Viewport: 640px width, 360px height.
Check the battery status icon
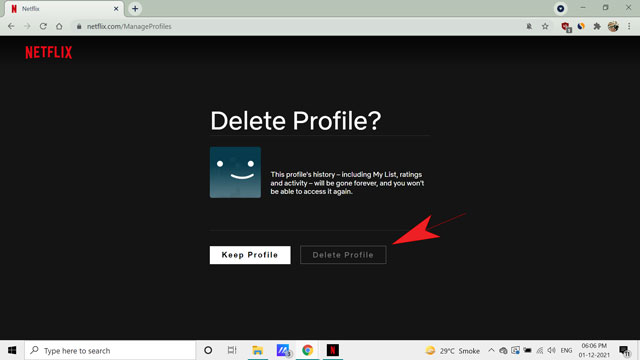(x=527, y=351)
